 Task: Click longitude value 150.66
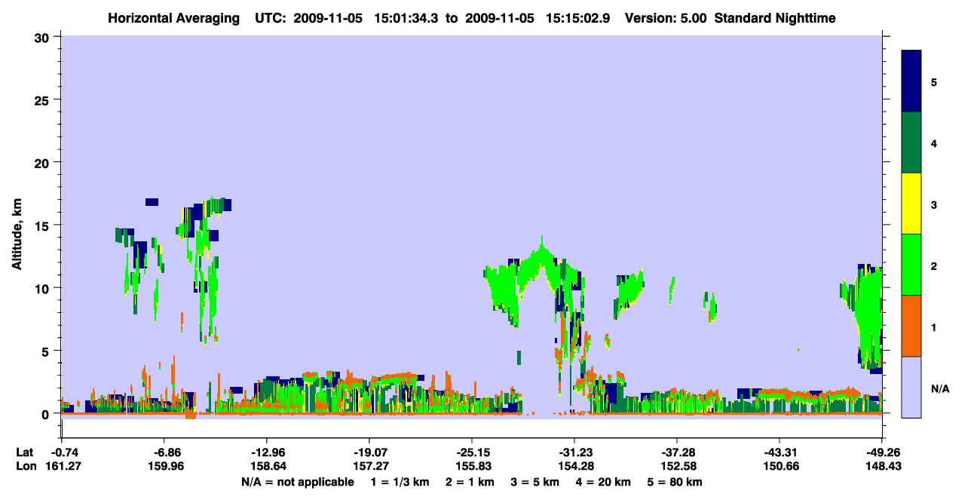[779, 466]
